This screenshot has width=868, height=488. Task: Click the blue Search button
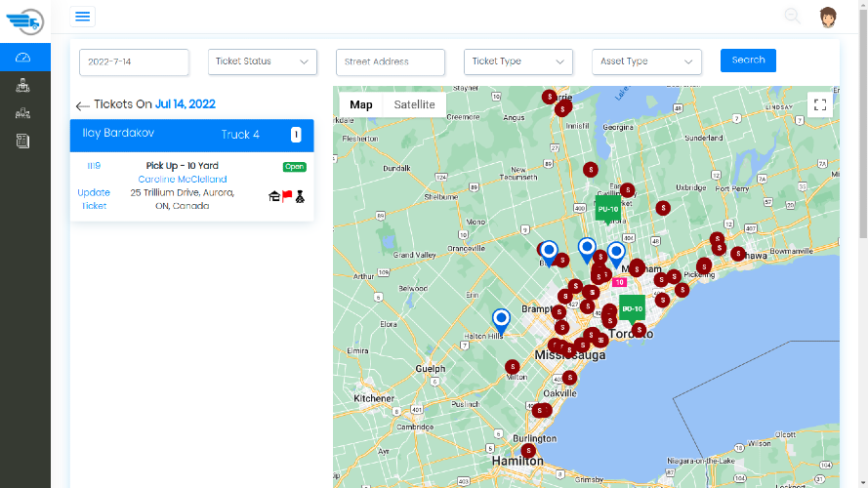pyautogui.click(x=748, y=61)
